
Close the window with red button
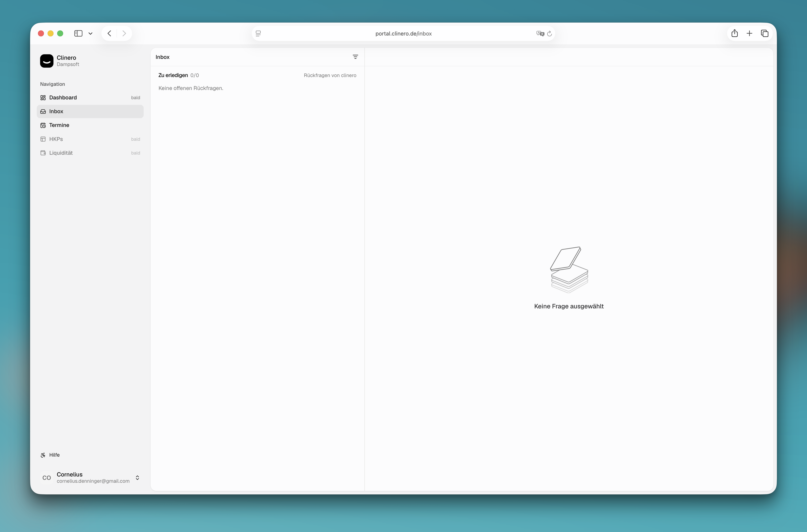41,33
